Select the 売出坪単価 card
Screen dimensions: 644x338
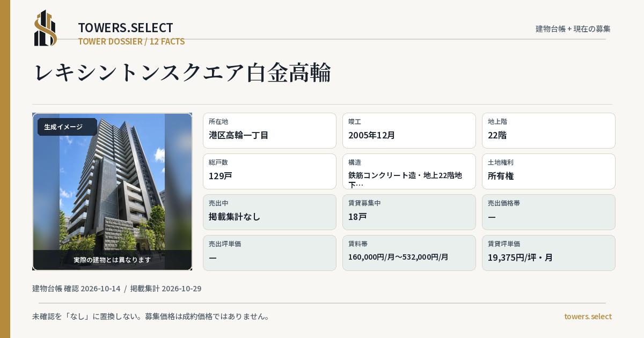click(269, 253)
